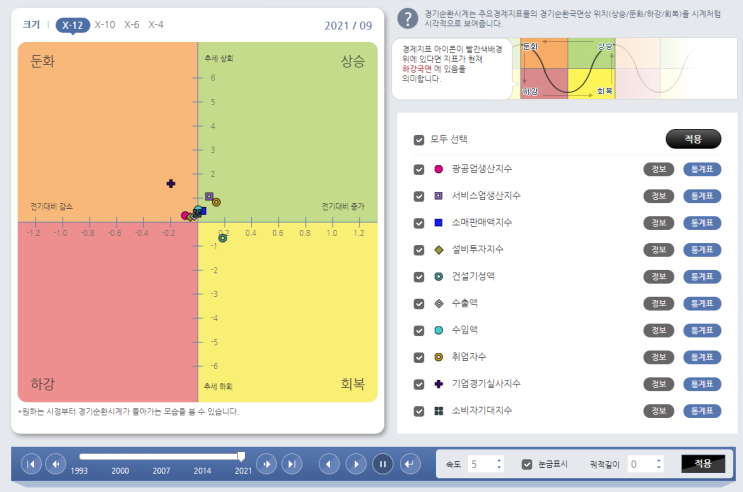Click the fast rewind button

coord(55,464)
